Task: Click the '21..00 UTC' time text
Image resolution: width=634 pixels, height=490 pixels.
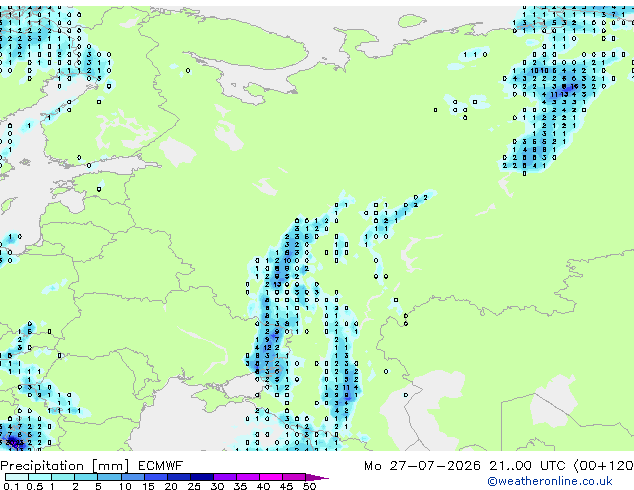Action: click(x=527, y=466)
